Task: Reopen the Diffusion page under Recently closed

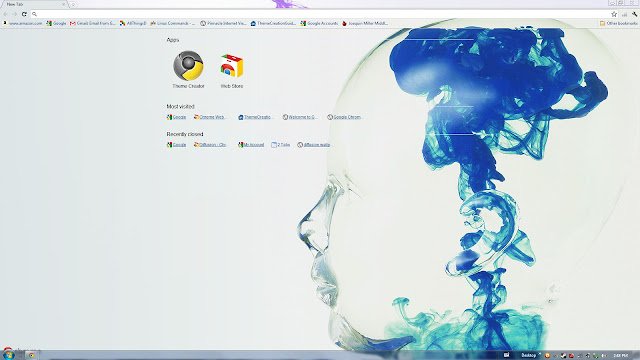Action: (210, 145)
